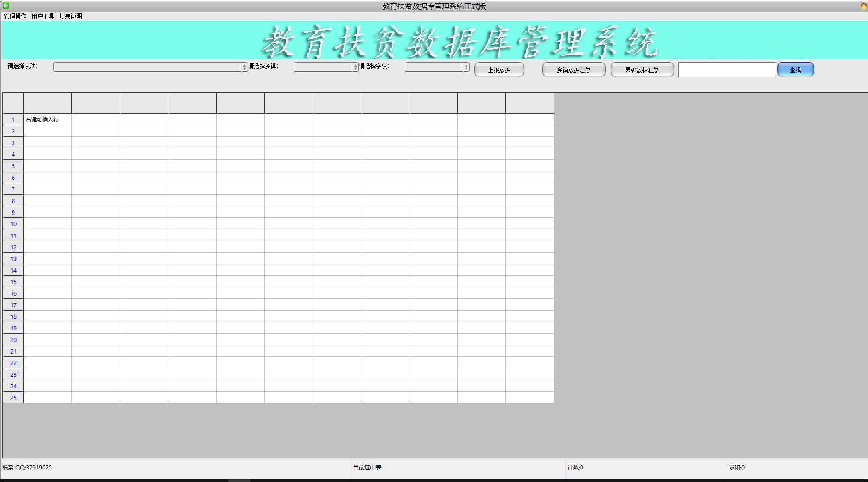Select row header 25
Screen dimensions: 868x482
pos(13,398)
